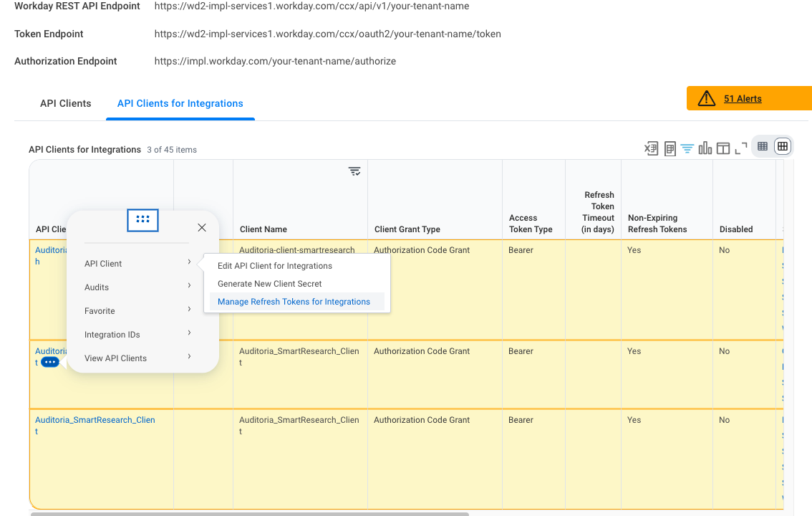This screenshot has width=812, height=516.
Task: Click the warning triangle alert icon
Action: tap(706, 98)
